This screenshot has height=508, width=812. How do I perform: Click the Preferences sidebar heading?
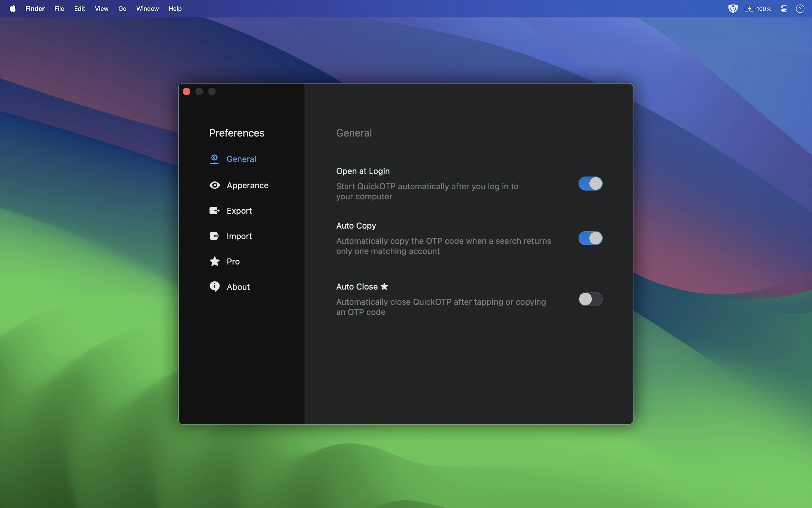point(237,133)
